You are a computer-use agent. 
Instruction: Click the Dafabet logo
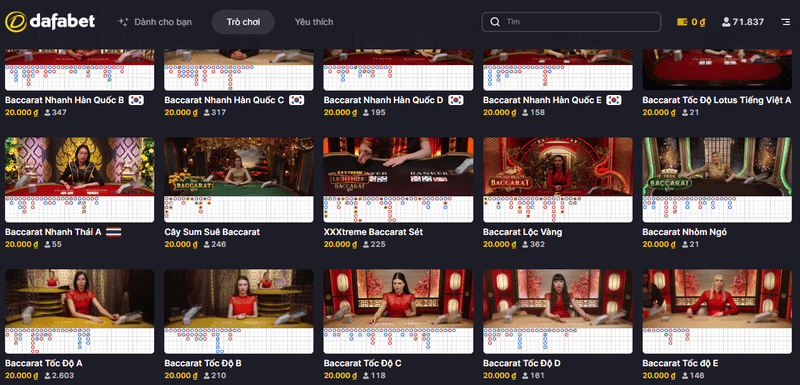(50, 21)
